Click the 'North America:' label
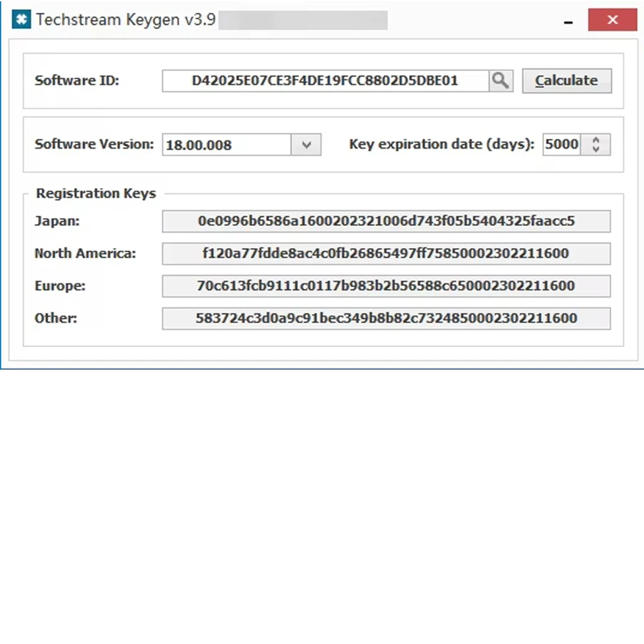 pyautogui.click(x=85, y=253)
